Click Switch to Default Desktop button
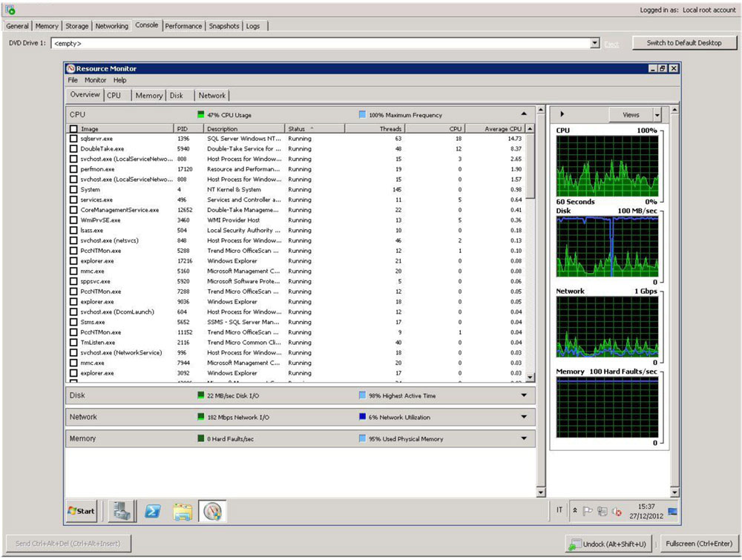The height and width of the screenshot is (560, 742). [x=684, y=43]
